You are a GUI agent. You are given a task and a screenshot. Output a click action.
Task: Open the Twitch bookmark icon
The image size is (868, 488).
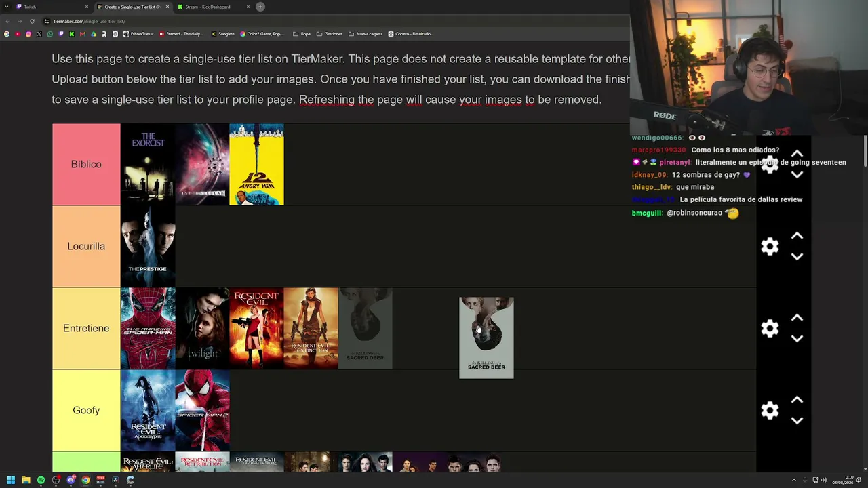coord(61,34)
